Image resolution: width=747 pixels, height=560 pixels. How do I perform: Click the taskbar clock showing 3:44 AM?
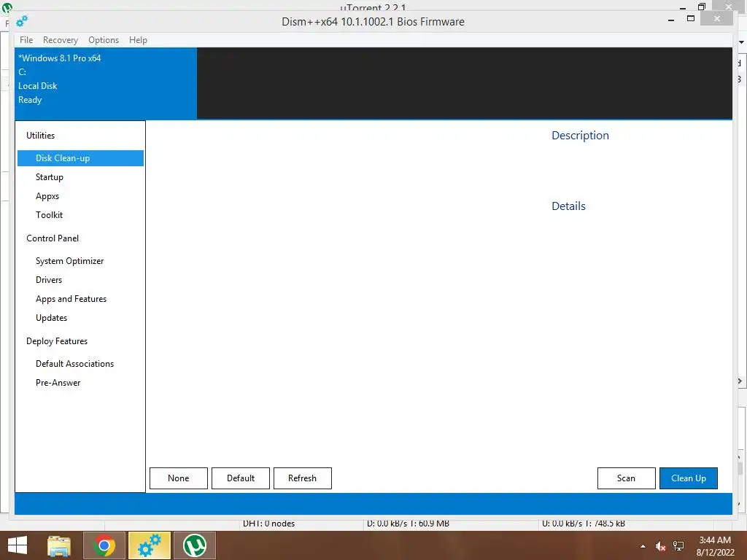coord(715,546)
